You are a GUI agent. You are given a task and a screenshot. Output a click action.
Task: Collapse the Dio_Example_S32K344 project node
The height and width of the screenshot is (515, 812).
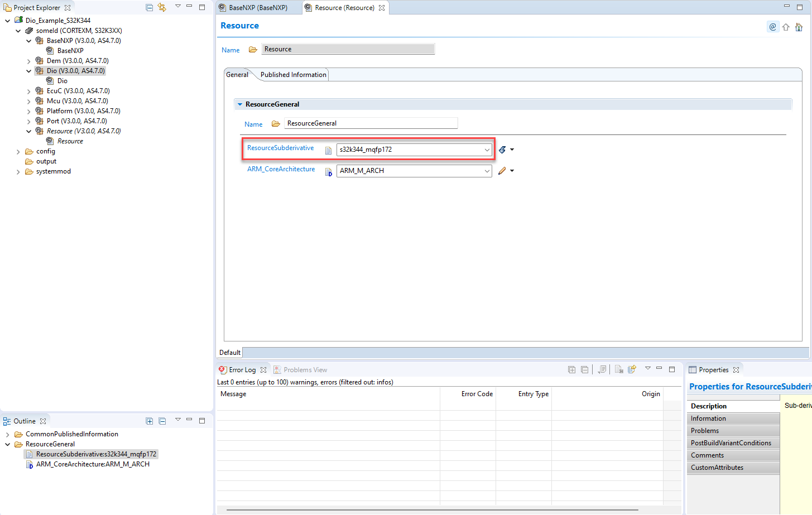point(8,21)
